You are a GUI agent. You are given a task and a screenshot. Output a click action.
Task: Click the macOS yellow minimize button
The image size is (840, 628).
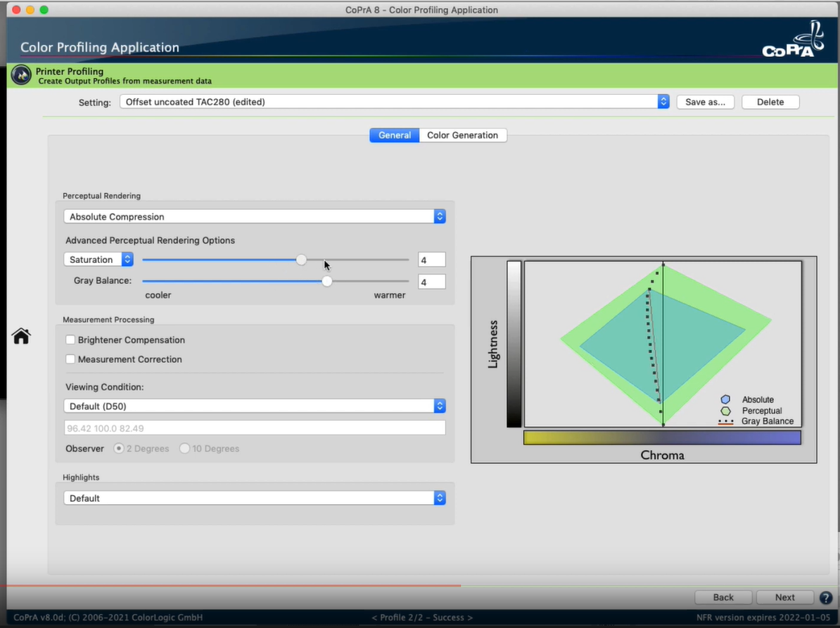click(x=30, y=10)
